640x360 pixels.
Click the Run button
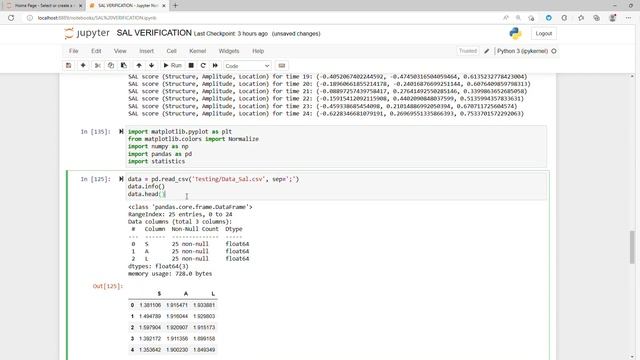tap(173, 66)
